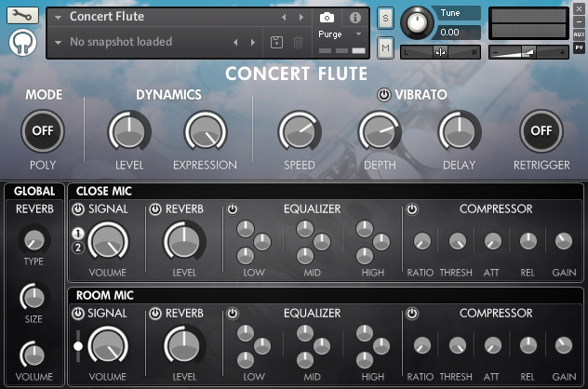This screenshot has width=588, height=389.
Task: Go to next snapshot arrow
Action: 253,43
